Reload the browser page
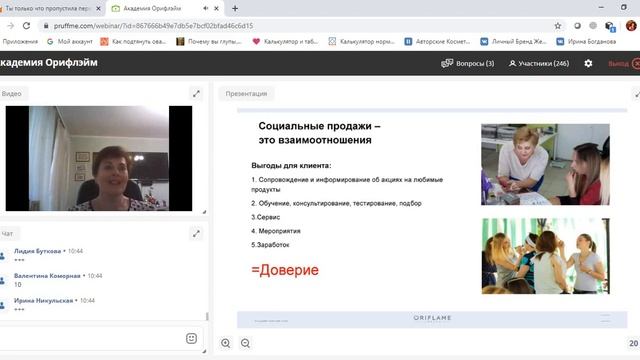 (27, 26)
